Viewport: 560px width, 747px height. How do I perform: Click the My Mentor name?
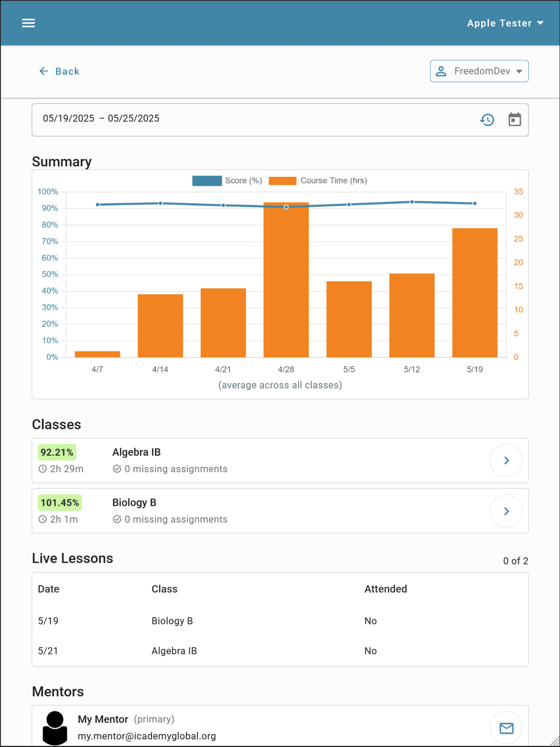(x=103, y=719)
